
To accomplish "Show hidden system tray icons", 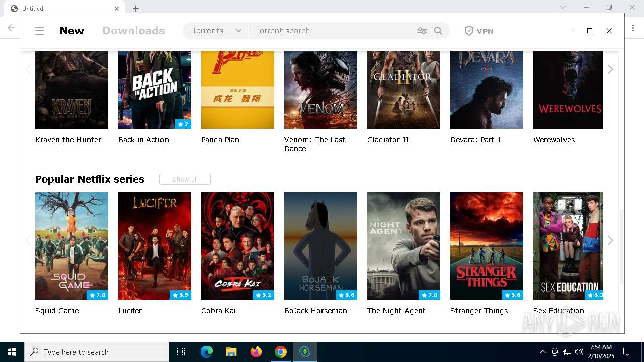I will coord(542,352).
